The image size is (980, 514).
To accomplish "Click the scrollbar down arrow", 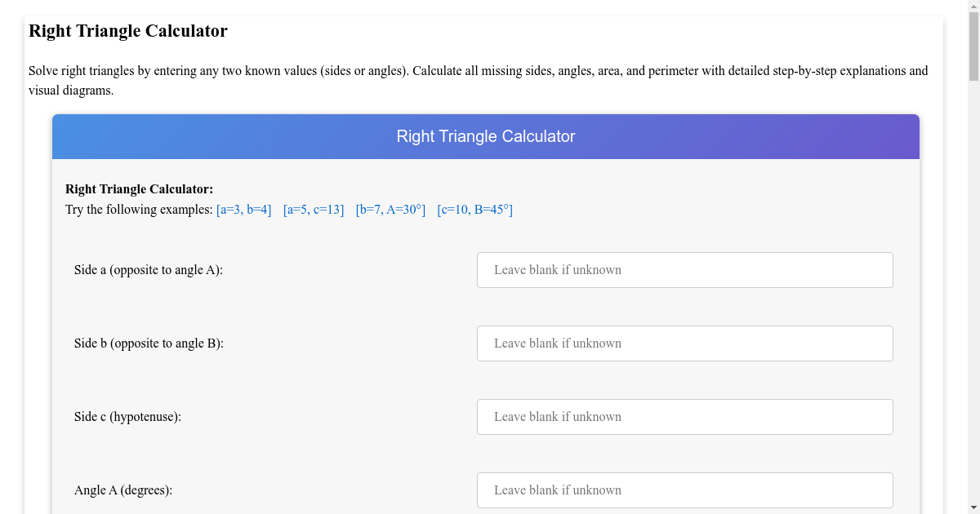I will pyautogui.click(x=974, y=508).
